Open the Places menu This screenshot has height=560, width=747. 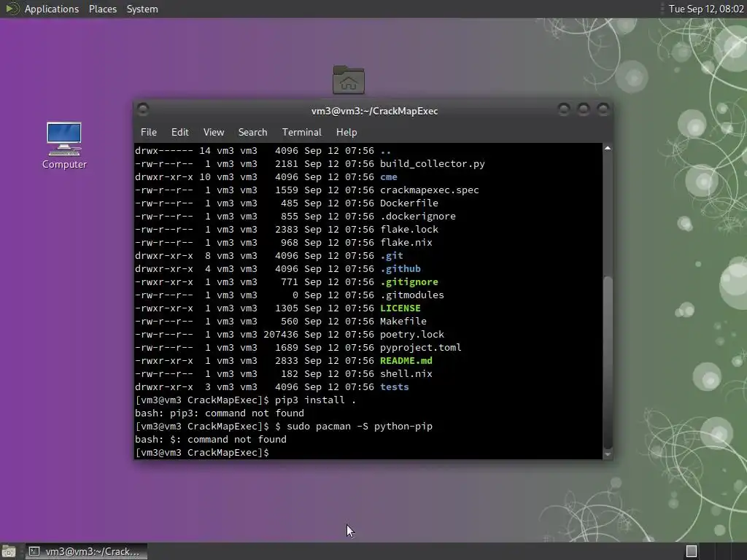click(102, 9)
